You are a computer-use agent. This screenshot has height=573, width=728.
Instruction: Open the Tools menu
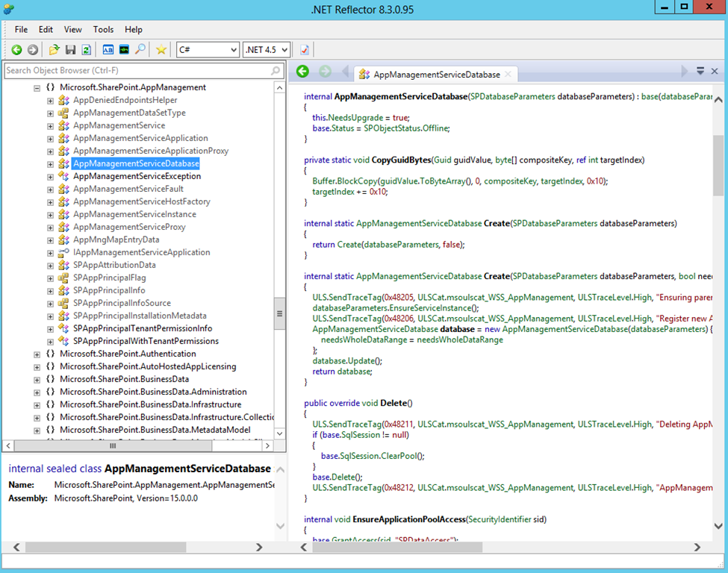[x=103, y=29]
